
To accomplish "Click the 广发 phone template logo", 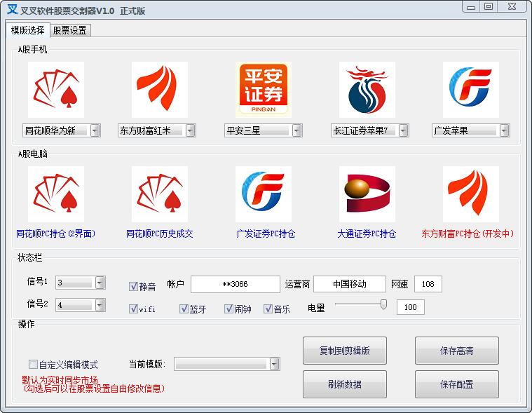I will click(470, 90).
